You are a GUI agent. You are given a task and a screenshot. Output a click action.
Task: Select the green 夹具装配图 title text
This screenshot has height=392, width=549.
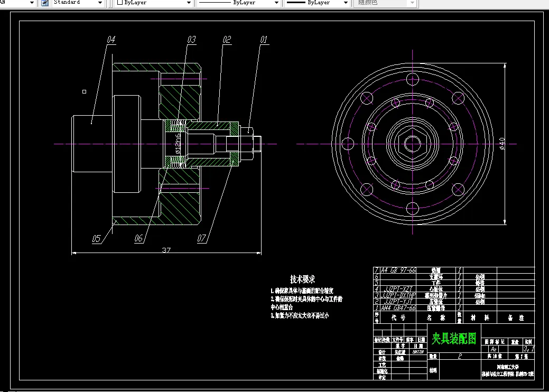click(454, 338)
